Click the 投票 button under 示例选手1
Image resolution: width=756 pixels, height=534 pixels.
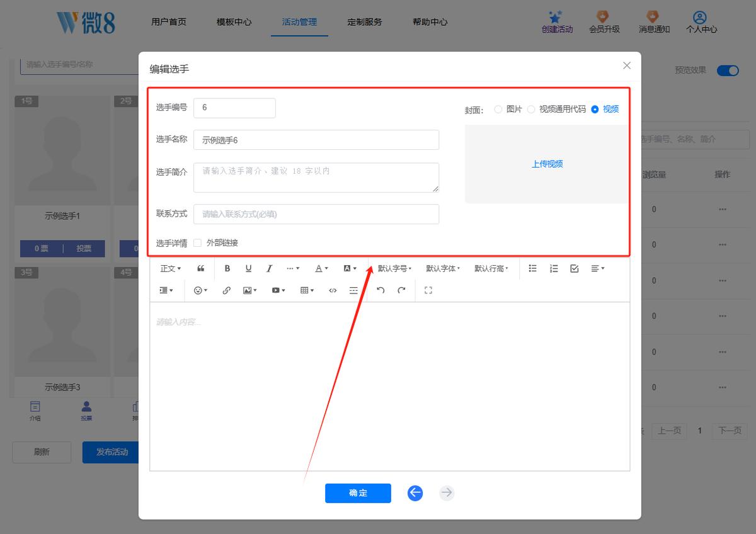84,249
